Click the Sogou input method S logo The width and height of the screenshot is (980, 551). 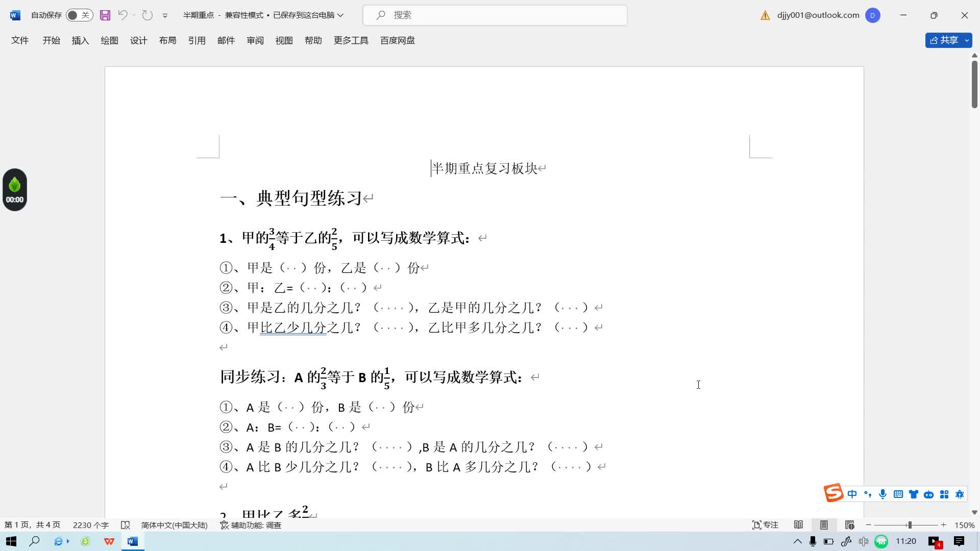834,493
